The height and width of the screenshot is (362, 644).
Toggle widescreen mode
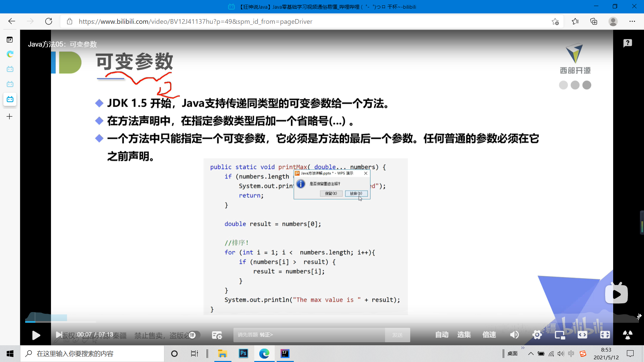click(x=582, y=335)
